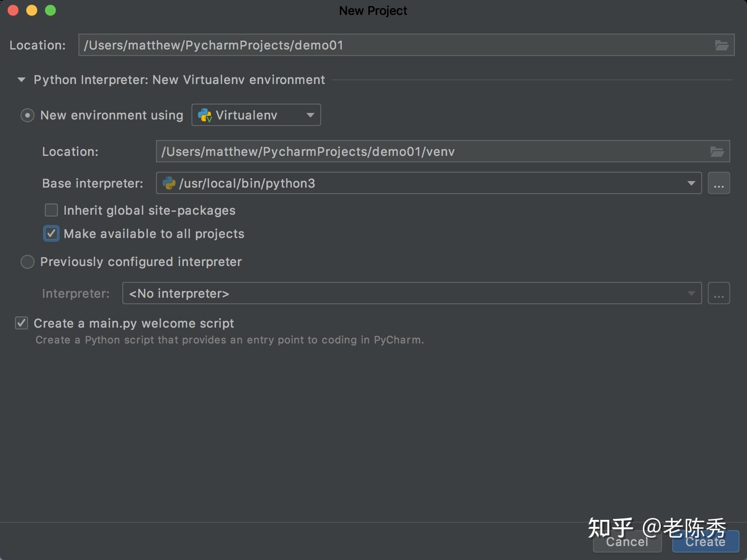Screen dimensions: 747x560
Task: Enable Inherit global site-packages
Action: pos(51,210)
